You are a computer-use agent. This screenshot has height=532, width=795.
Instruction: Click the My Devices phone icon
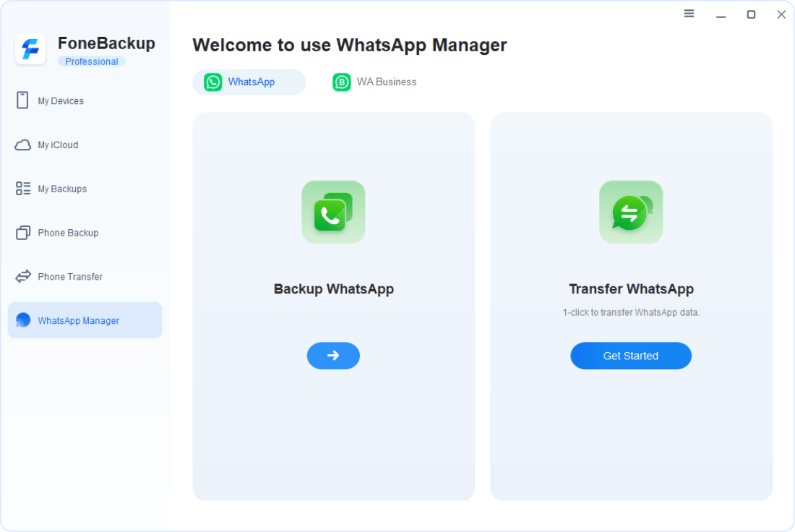click(22, 100)
